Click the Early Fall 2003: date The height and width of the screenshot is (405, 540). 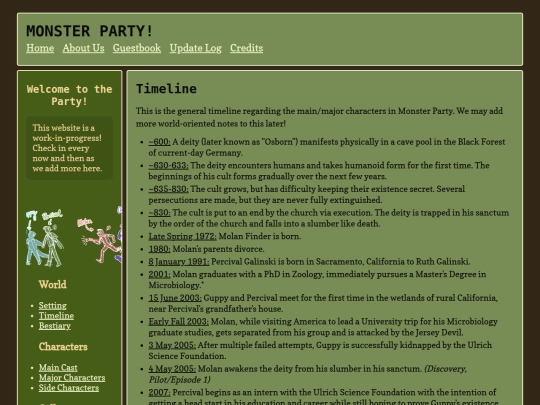(x=178, y=321)
